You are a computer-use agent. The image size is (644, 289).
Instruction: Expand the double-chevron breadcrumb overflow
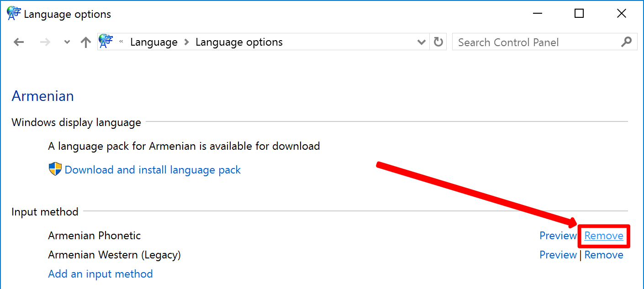[x=121, y=42]
